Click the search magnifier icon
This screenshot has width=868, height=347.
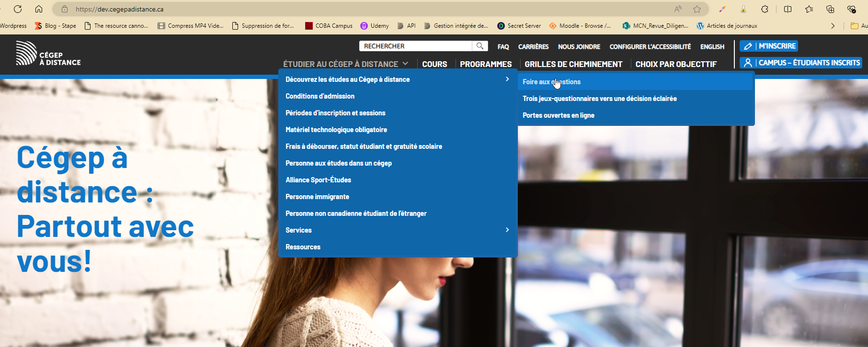click(x=480, y=46)
